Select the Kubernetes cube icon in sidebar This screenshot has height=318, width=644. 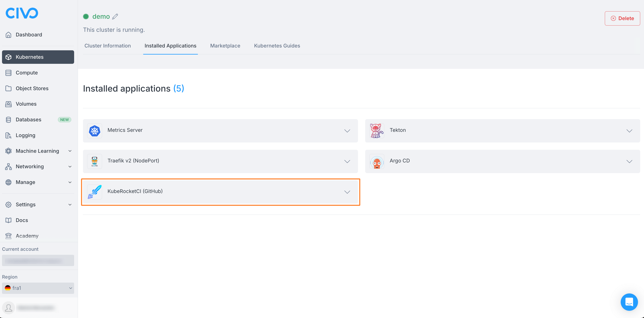[8, 57]
